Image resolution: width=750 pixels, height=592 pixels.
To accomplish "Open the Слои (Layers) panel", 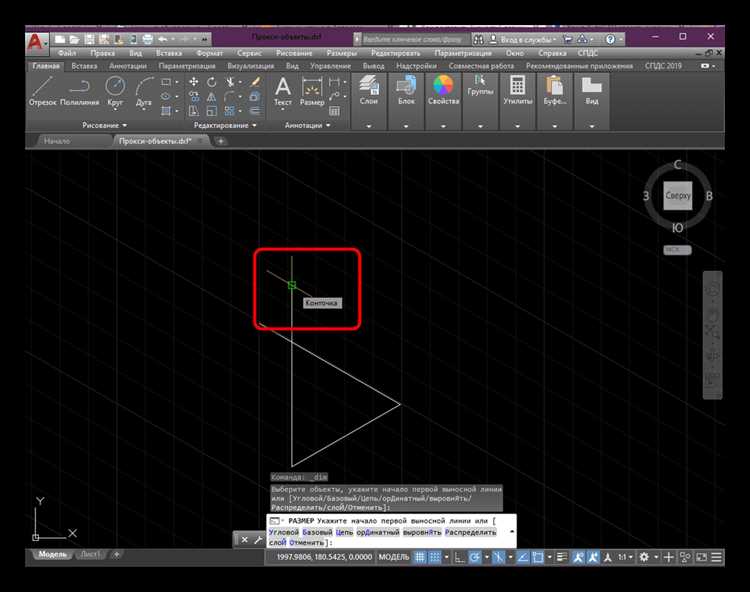I will [369, 90].
